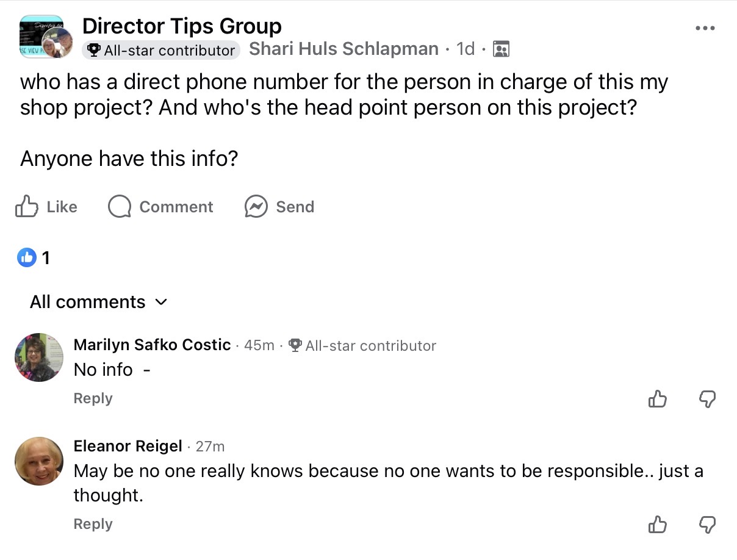This screenshot has width=737, height=560.
Task: Open the three-dot post options menu
Action: tap(705, 29)
